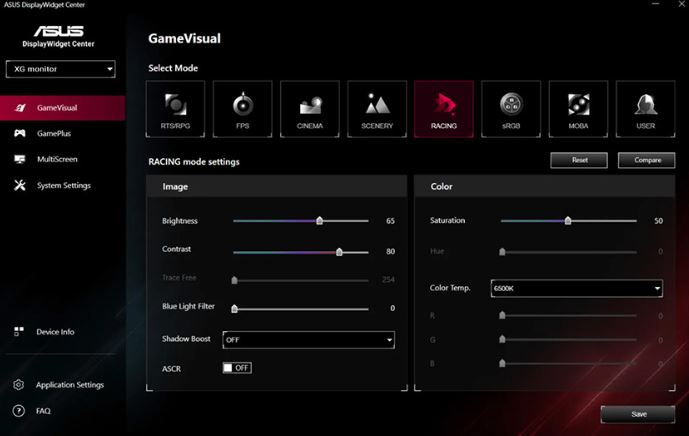Select the RACING mode icon
Screen dimensions: 689x436
click(443, 109)
